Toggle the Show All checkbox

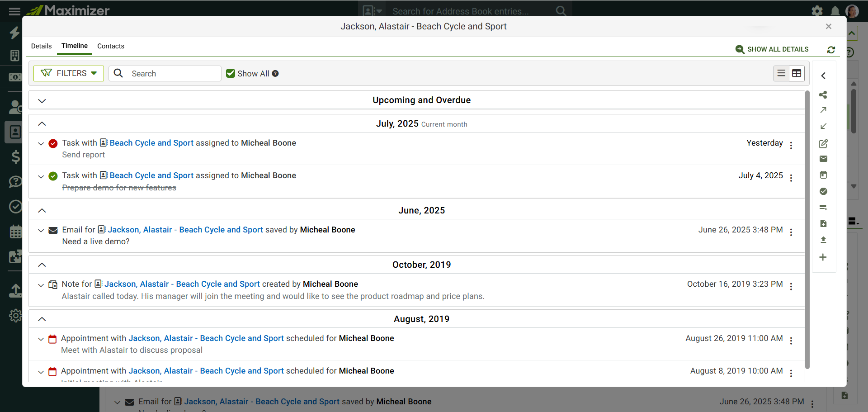(231, 73)
